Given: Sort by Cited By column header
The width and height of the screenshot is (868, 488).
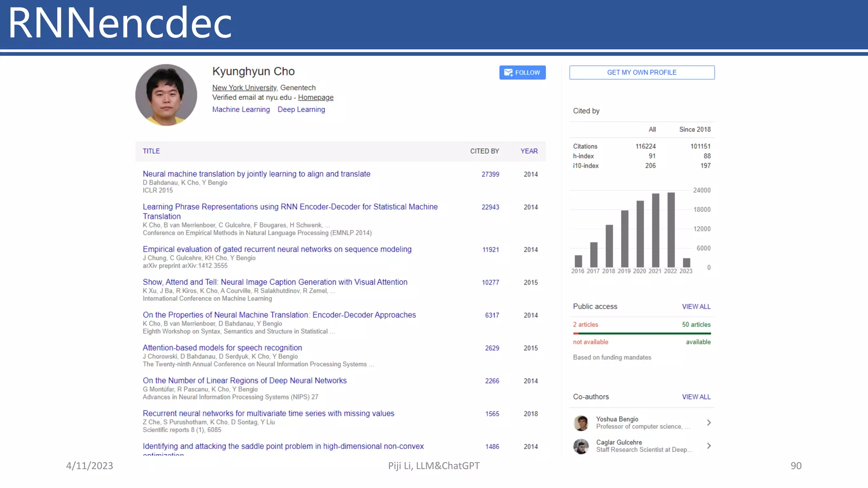Looking at the screenshot, I should 484,151.
